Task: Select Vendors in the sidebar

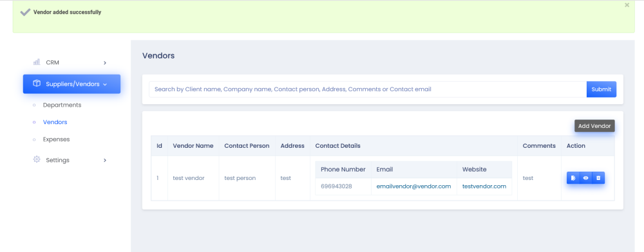Action: pos(55,122)
